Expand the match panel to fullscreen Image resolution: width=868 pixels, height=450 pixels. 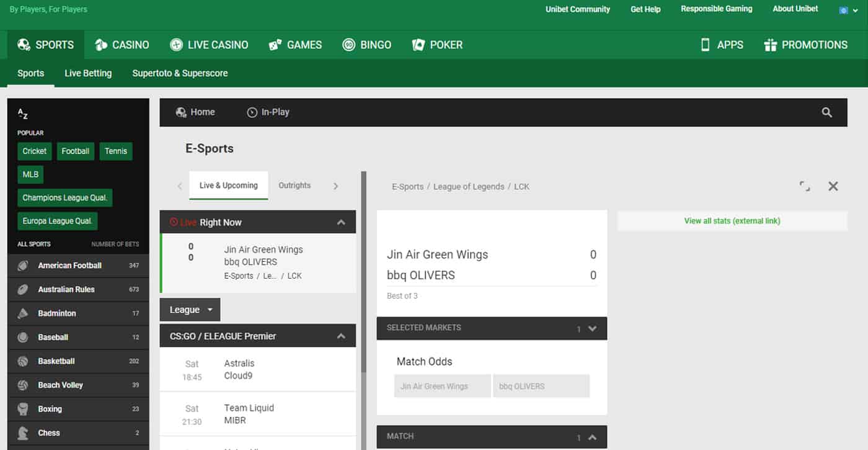click(805, 186)
